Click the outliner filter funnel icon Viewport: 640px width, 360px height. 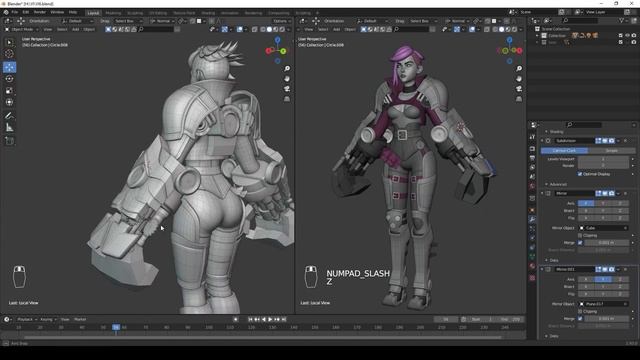pyautogui.click(x=622, y=20)
